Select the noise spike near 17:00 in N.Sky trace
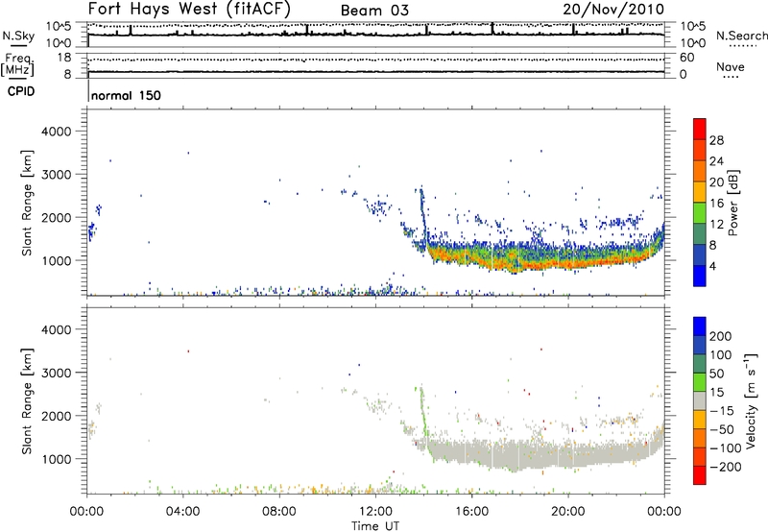The width and height of the screenshot is (768, 532). (x=492, y=29)
